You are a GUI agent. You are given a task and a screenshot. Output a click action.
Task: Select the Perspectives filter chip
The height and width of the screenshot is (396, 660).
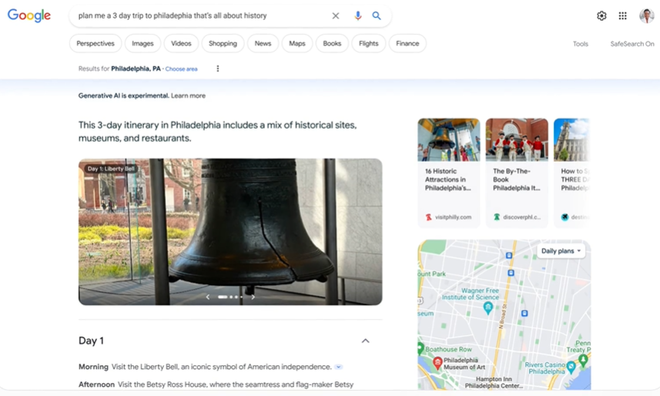(96, 43)
